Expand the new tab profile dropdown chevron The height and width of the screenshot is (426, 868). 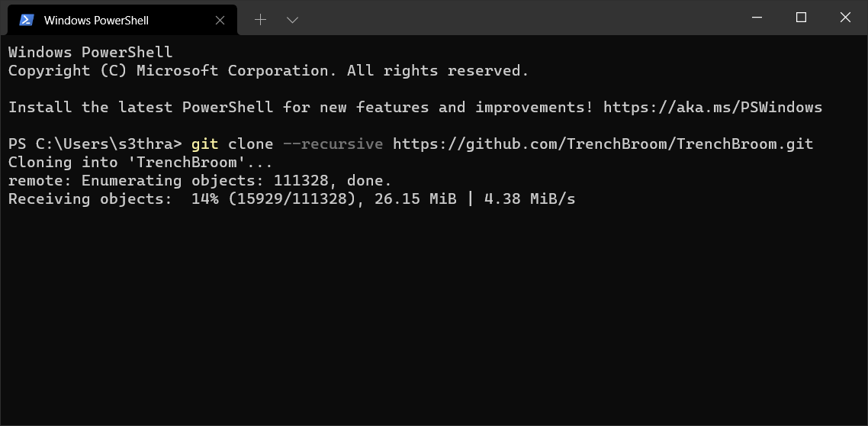click(x=292, y=20)
